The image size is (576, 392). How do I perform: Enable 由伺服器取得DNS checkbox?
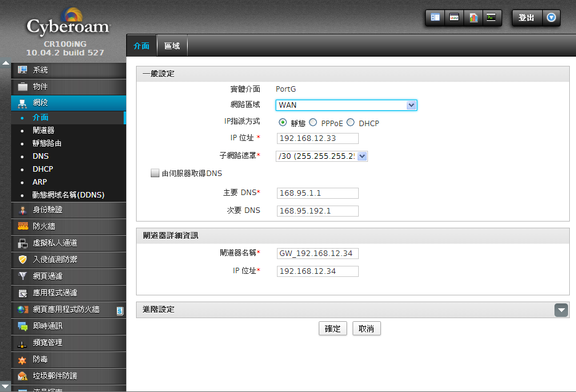[155, 173]
